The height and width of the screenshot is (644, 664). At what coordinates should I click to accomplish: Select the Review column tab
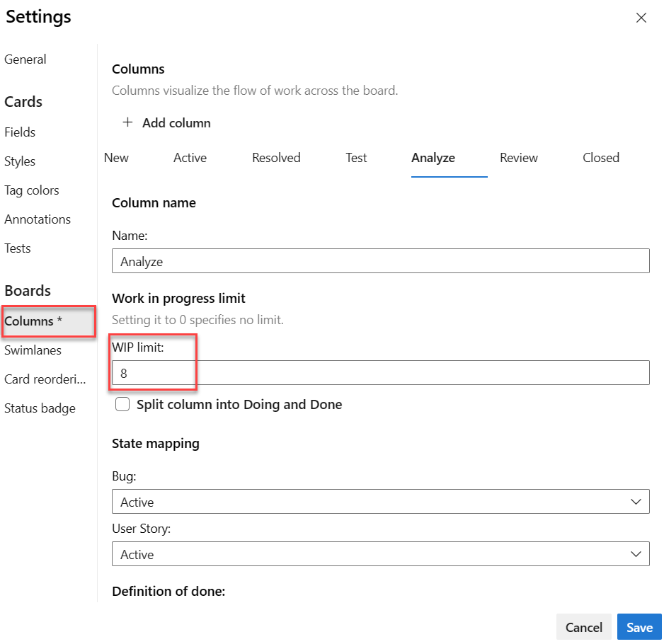tap(518, 158)
